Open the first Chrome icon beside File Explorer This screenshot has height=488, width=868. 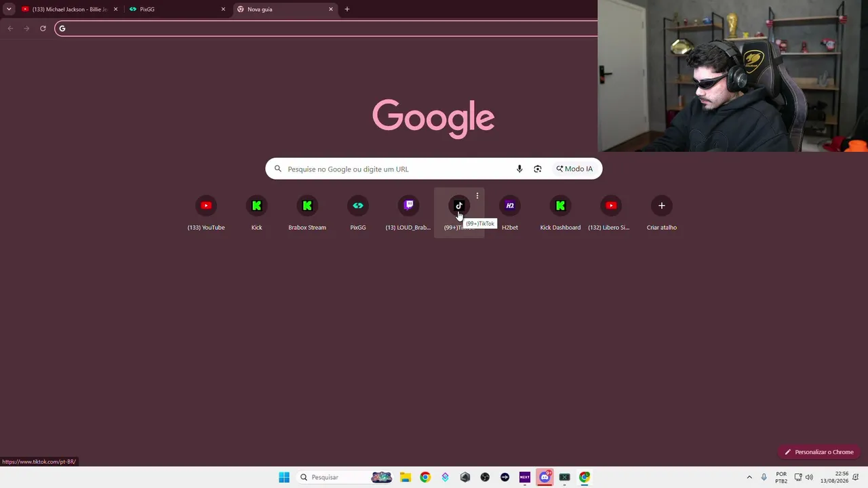coord(425,477)
